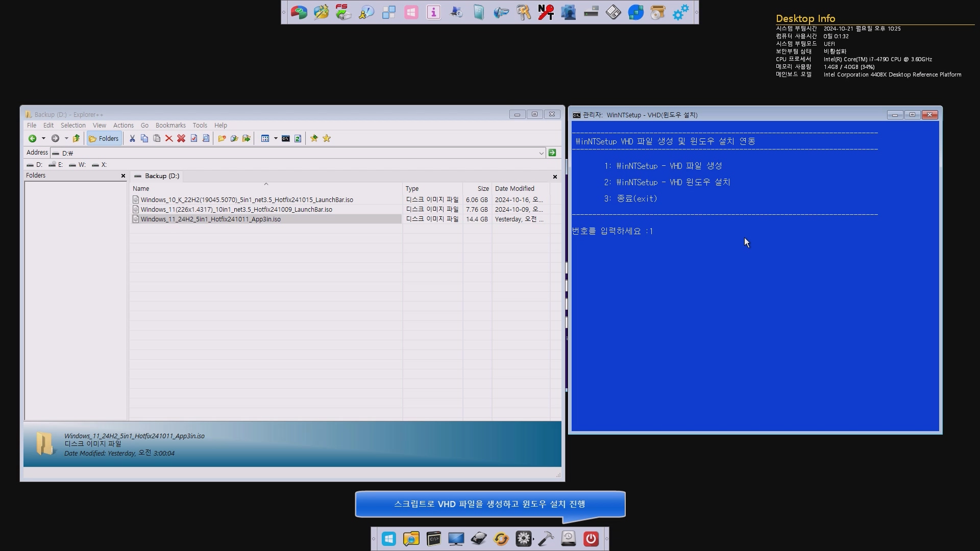Click the thin red X Delete icon

point(169,138)
